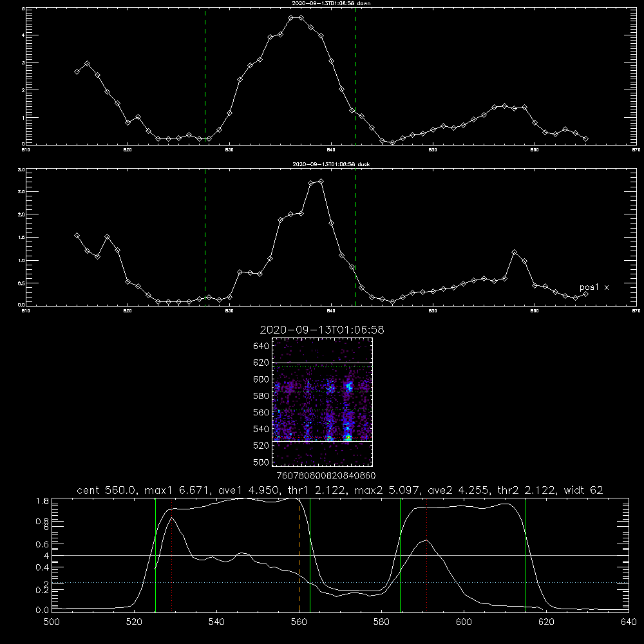Select the 'pos1 x' label in dusk plot
The height and width of the screenshot is (644, 644).
(594, 287)
